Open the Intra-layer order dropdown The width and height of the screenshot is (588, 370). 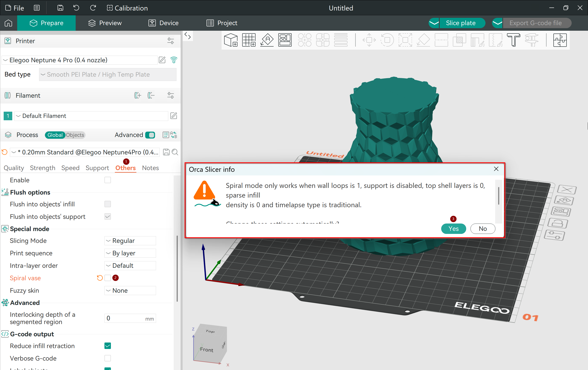[130, 266]
